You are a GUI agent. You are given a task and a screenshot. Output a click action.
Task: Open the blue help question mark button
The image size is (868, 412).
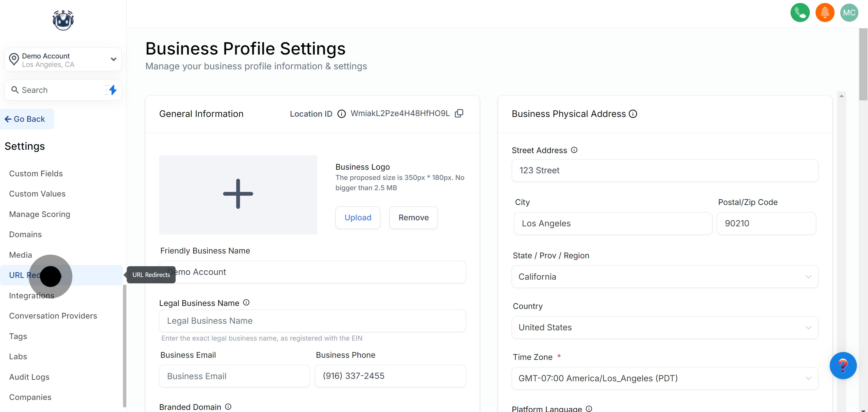click(x=843, y=366)
